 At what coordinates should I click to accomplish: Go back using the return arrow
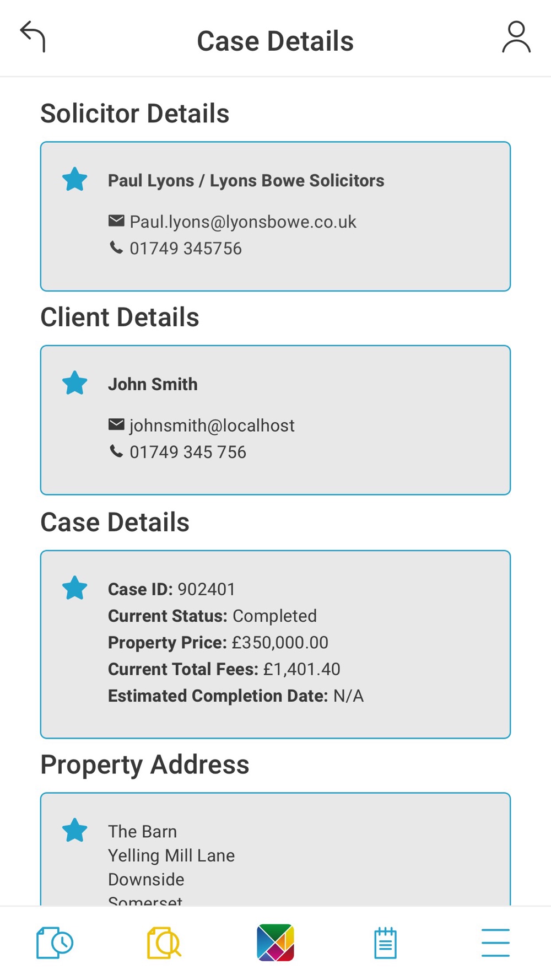pos(33,37)
